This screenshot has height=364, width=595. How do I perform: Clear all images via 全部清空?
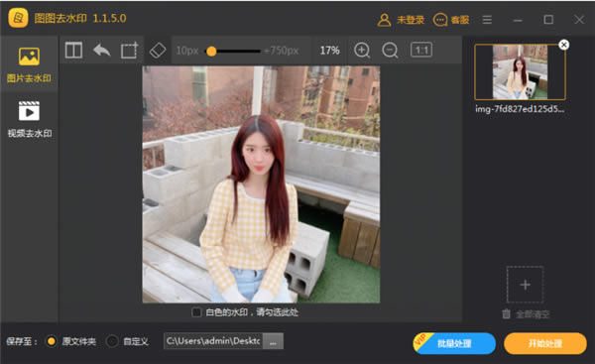[x=526, y=314]
